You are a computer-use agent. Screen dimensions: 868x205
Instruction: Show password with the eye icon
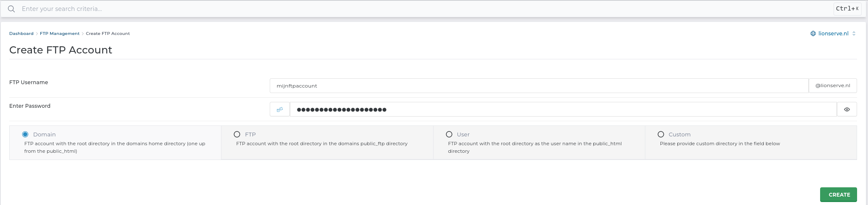point(847,109)
